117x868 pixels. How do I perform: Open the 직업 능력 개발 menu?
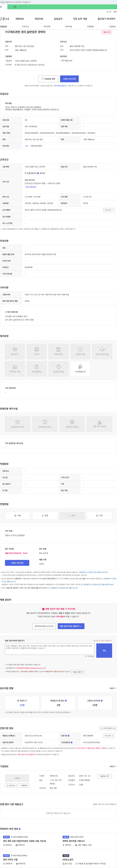click(x=80, y=19)
